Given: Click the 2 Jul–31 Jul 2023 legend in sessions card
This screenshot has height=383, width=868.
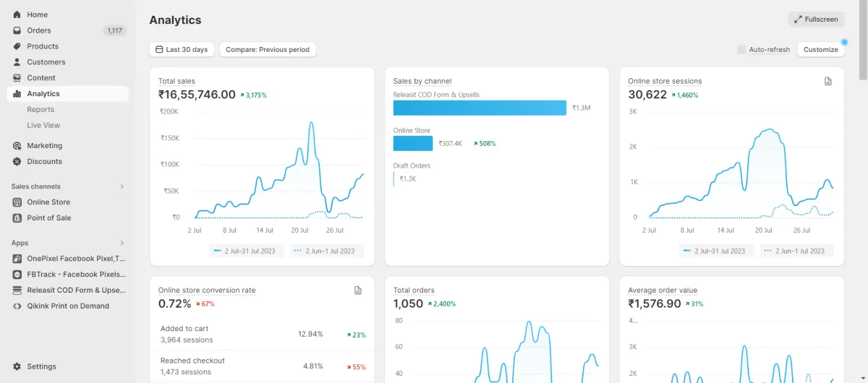Looking at the screenshot, I should click(718, 251).
